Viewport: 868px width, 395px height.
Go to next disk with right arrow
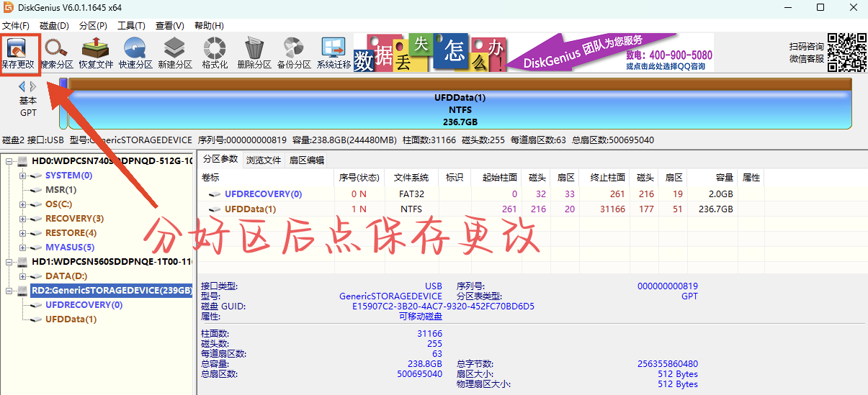pyautogui.click(x=33, y=86)
